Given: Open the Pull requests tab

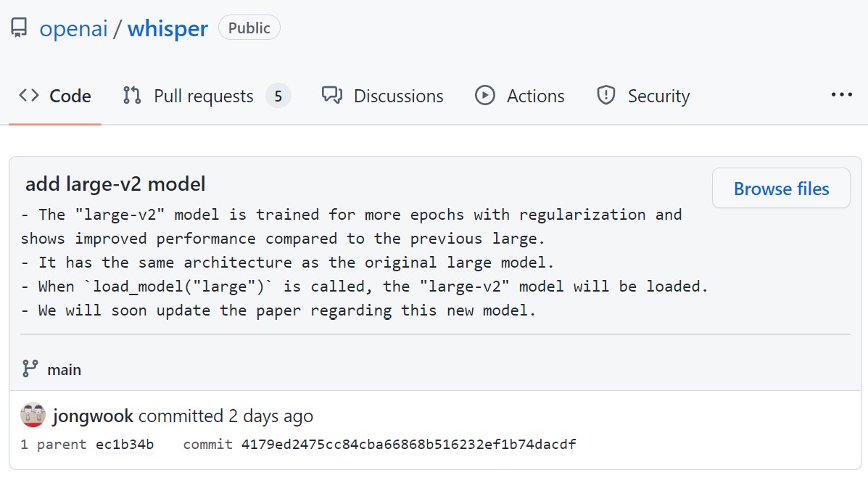Looking at the screenshot, I should pyautogui.click(x=207, y=96).
